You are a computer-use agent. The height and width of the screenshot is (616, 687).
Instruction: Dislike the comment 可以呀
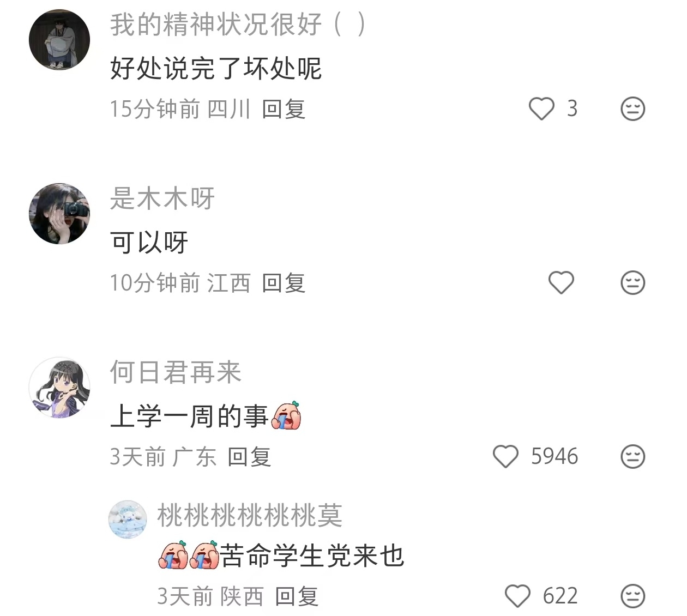(633, 282)
